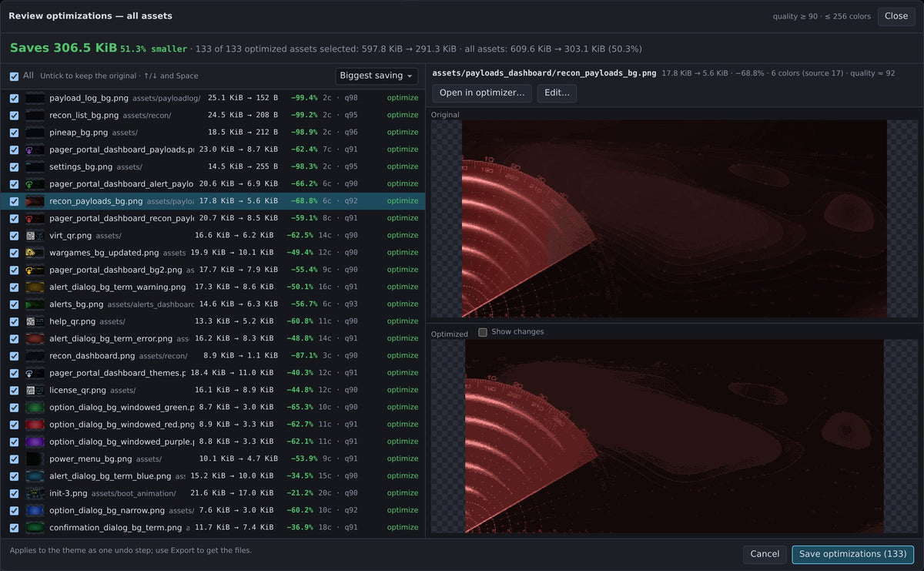The width and height of the screenshot is (924, 571).
Task: Click the option_dialog_bg_windowed_purple.png thumbnail
Action: 35,442
